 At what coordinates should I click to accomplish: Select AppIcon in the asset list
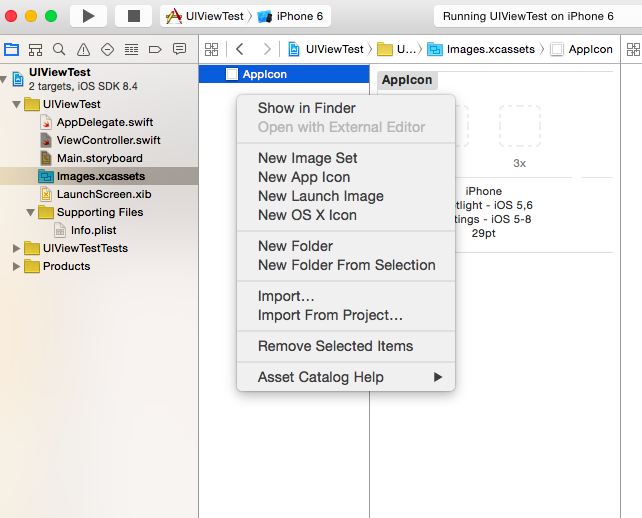[284, 74]
